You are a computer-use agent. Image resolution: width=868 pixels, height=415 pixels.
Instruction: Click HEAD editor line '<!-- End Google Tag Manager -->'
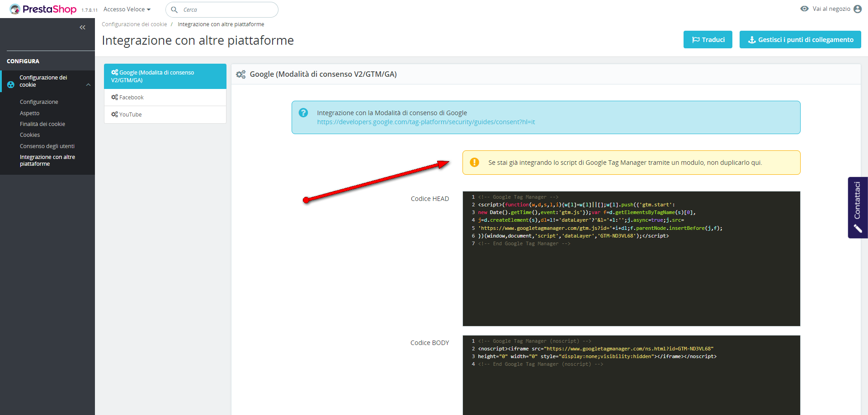coord(524,243)
